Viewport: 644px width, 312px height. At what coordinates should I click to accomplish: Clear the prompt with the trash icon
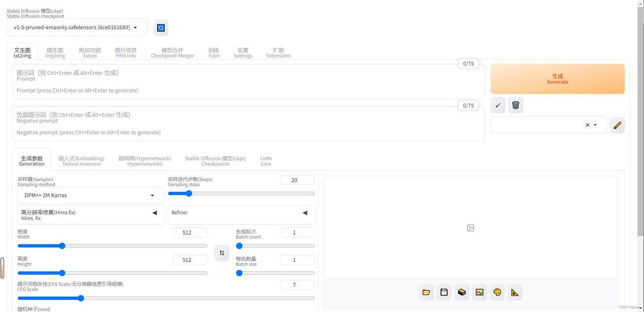pos(516,105)
